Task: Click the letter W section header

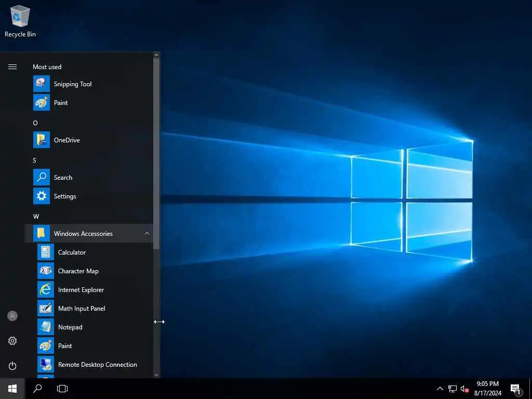Action: [x=36, y=216]
